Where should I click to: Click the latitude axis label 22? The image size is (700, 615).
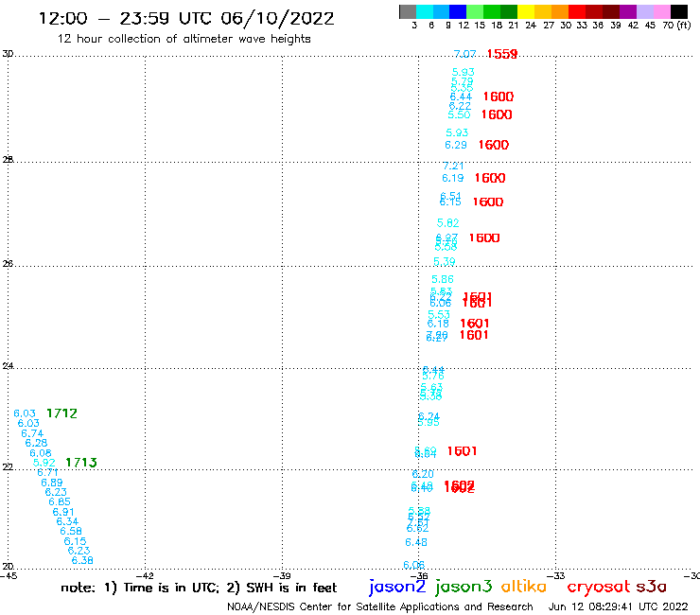(8, 466)
